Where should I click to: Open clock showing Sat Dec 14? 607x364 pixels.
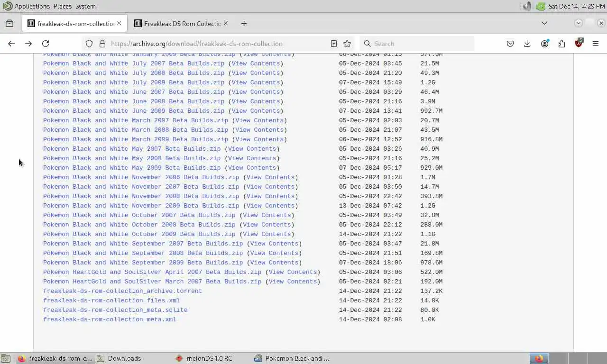(x=577, y=6)
